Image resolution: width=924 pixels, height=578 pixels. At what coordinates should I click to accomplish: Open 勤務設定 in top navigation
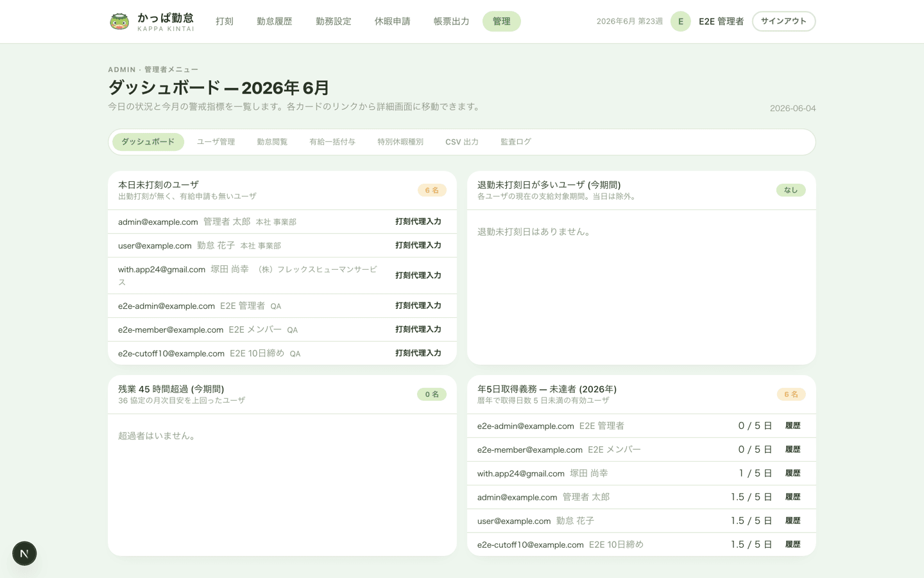[334, 21]
